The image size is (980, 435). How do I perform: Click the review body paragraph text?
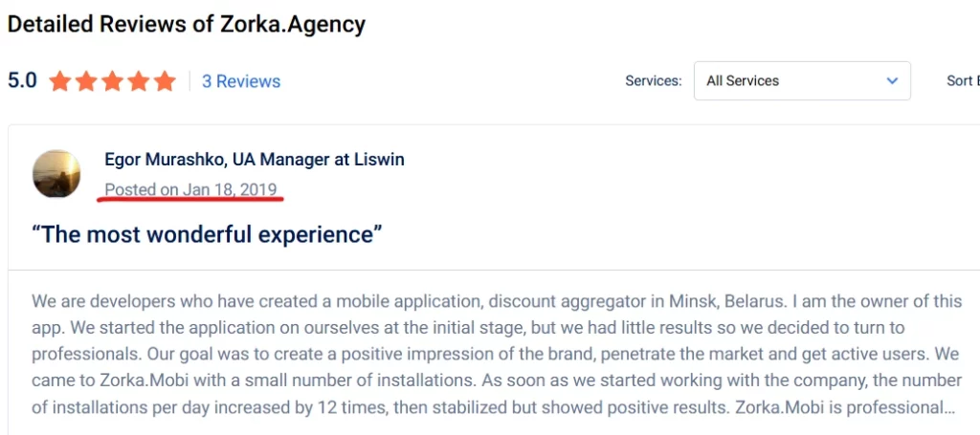[497, 355]
